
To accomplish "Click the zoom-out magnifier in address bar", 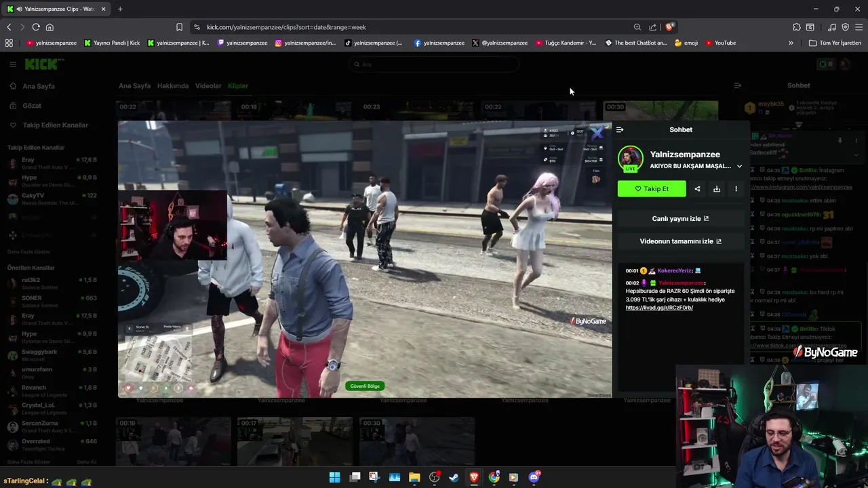I will point(637,27).
